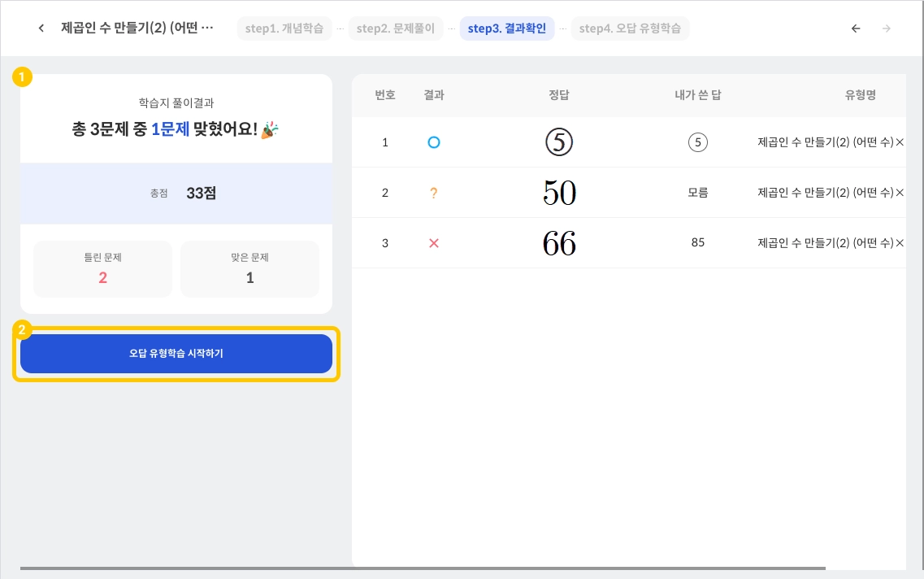Click the back chevron beside the lesson title
This screenshot has height=579, width=924.
tap(41, 28)
